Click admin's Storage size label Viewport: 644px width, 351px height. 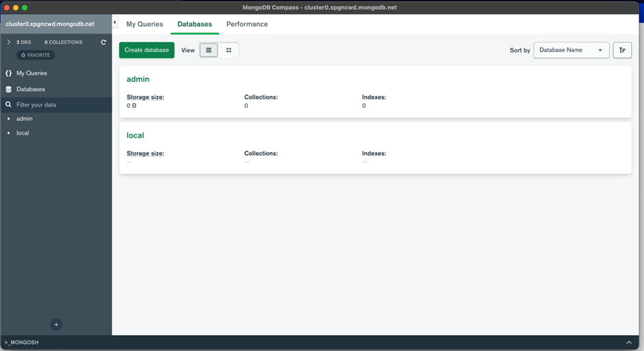click(145, 97)
